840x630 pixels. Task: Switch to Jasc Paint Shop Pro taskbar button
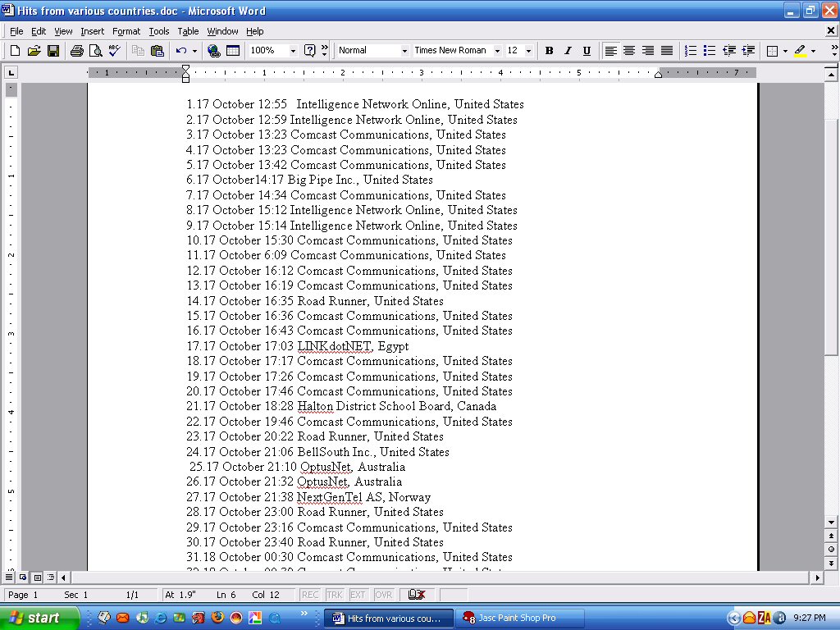[518, 619]
